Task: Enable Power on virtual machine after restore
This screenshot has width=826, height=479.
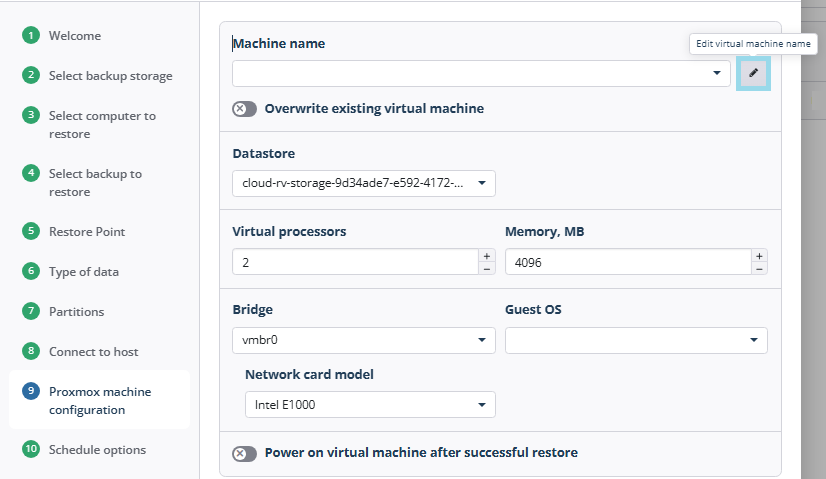Action: 244,453
